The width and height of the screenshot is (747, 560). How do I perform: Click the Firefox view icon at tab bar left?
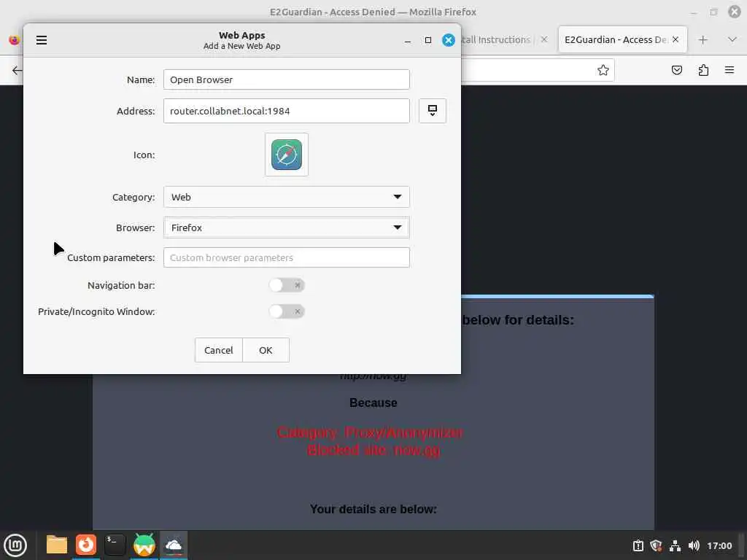(14, 40)
